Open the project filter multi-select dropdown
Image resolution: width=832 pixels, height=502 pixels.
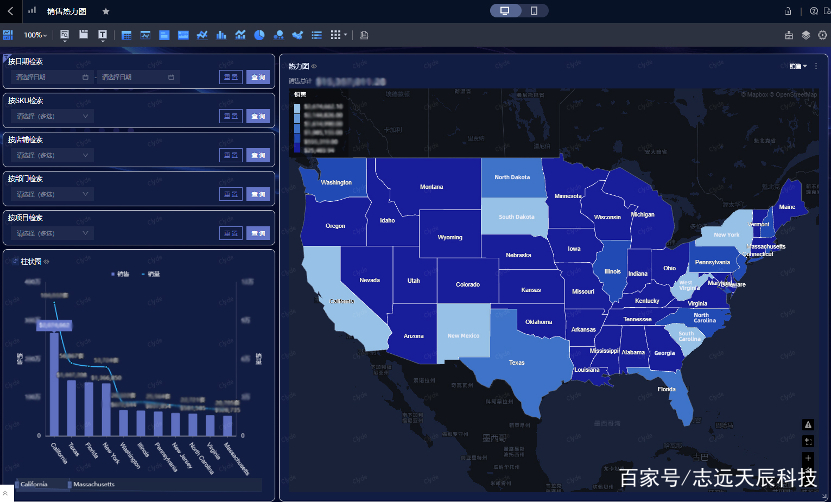pos(52,233)
